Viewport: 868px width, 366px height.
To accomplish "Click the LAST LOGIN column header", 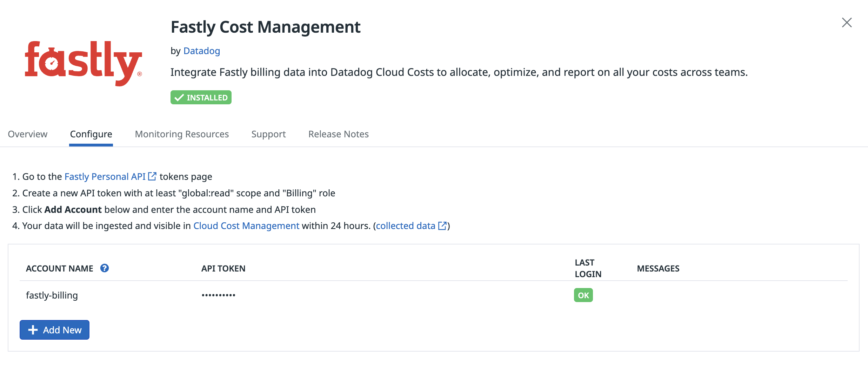I will (x=588, y=268).
